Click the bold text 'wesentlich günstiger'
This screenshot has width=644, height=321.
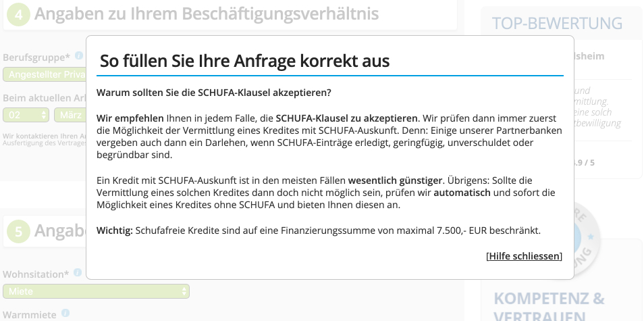click(x=396, y=180)
